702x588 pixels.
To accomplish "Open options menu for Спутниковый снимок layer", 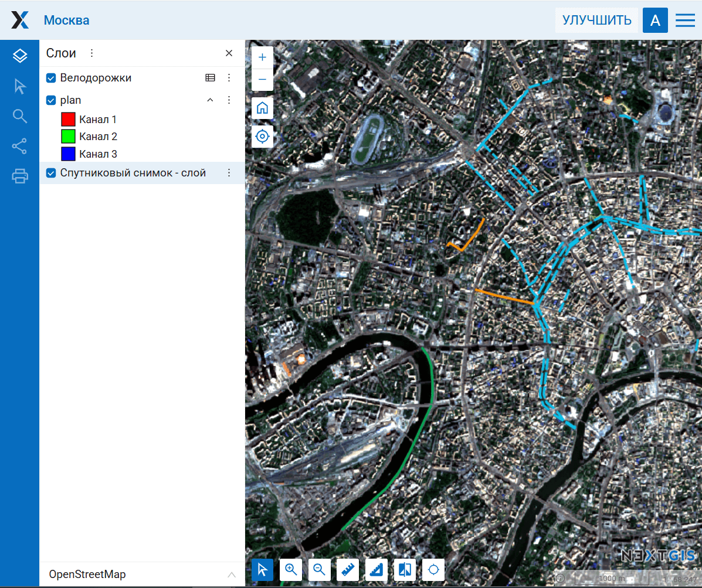I will click(x=229, y=173).
